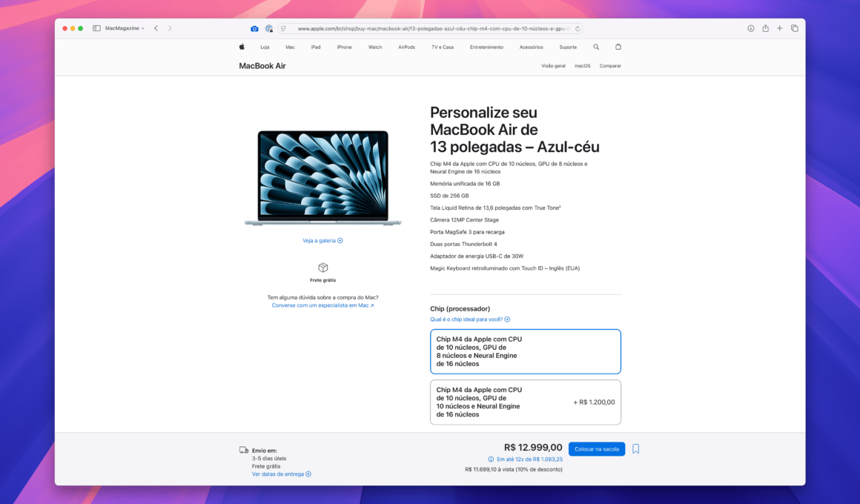Viewport: 860px width, 504px height.
Task: Open a new Safari tab
Action: (x=779, y=28)
